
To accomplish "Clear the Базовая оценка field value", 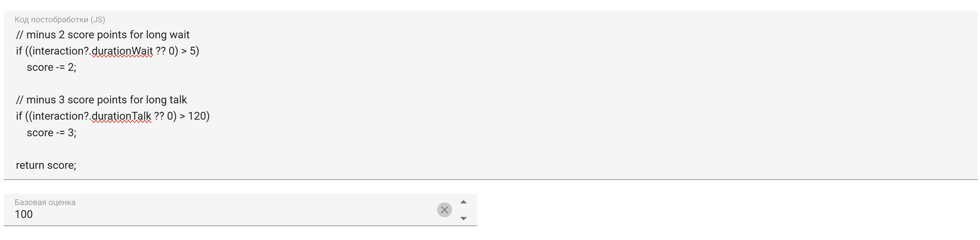I will [444, 210].
